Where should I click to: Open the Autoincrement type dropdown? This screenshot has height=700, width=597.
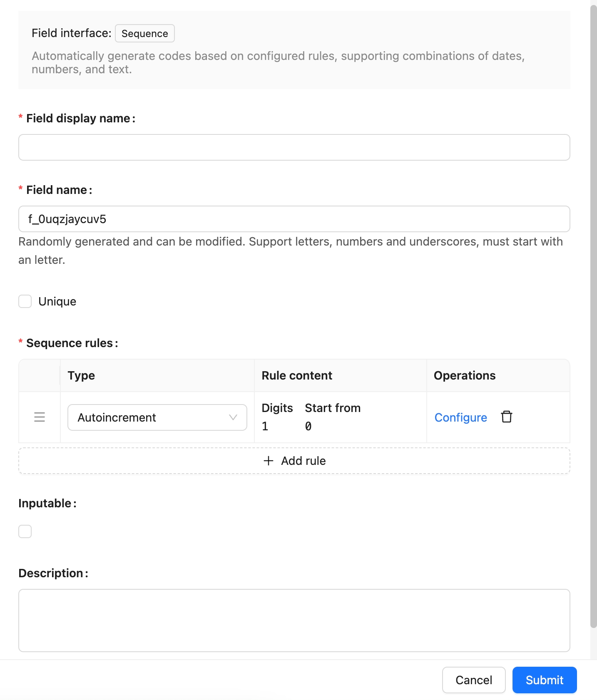click(x=157, y=417)
